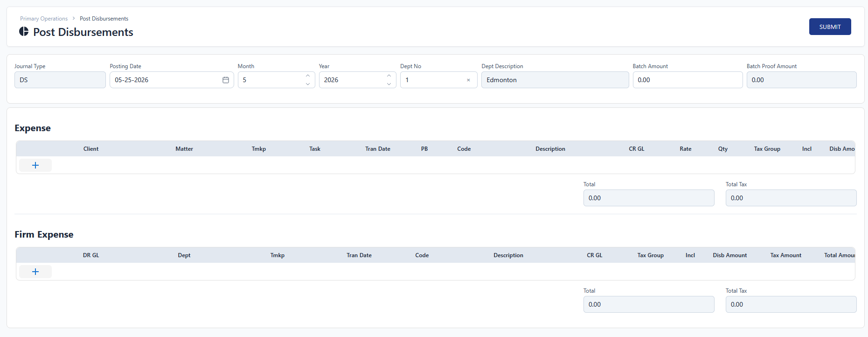Click the Post Disbursements breadcrumb item
The height and width of the screenshot is (337, 868).
(104, 19)
